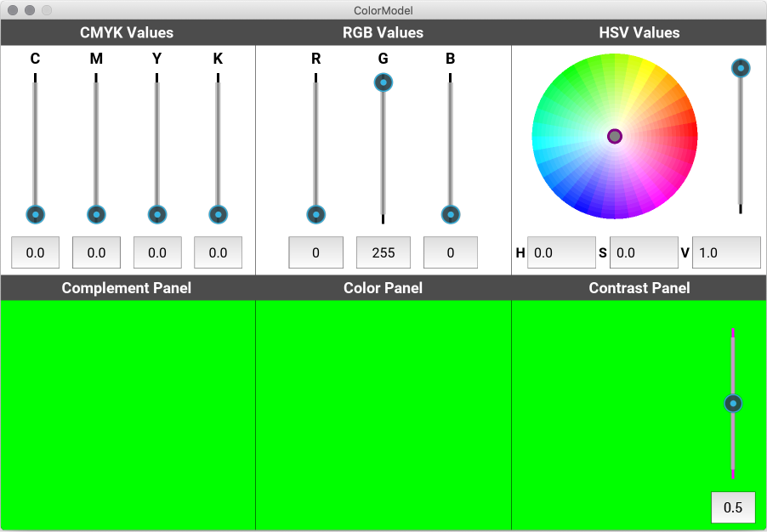Click the G value field showing 255

[x=383, y=252]
